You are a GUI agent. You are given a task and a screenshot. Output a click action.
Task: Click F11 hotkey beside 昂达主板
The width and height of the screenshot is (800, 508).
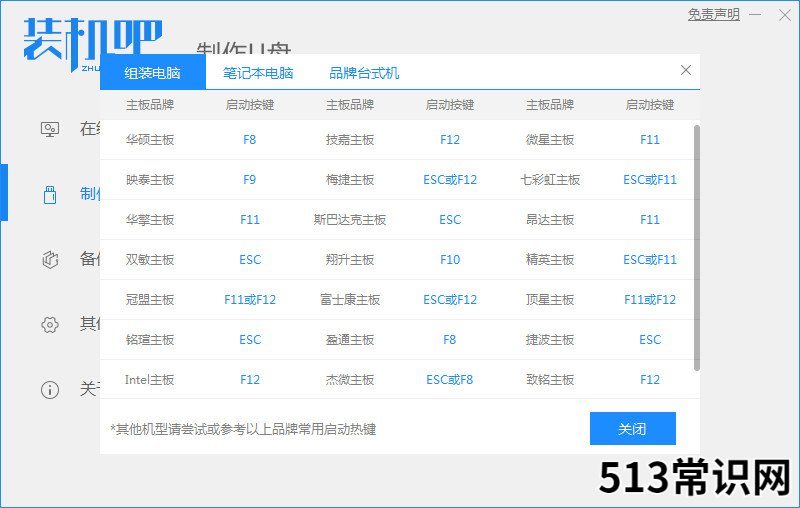tap(650, 219)
